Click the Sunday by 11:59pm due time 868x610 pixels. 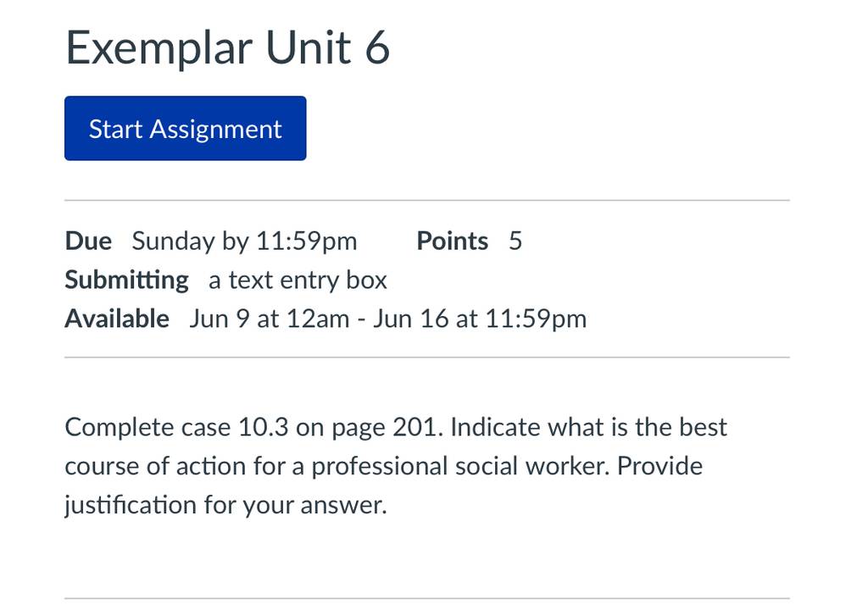coord(244,241)
